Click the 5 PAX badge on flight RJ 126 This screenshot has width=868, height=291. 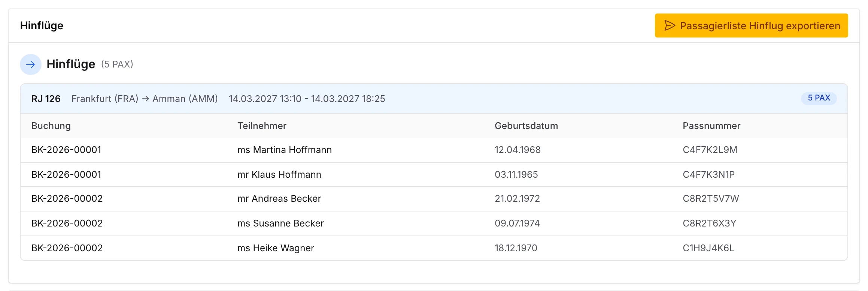tap(819, 98)
